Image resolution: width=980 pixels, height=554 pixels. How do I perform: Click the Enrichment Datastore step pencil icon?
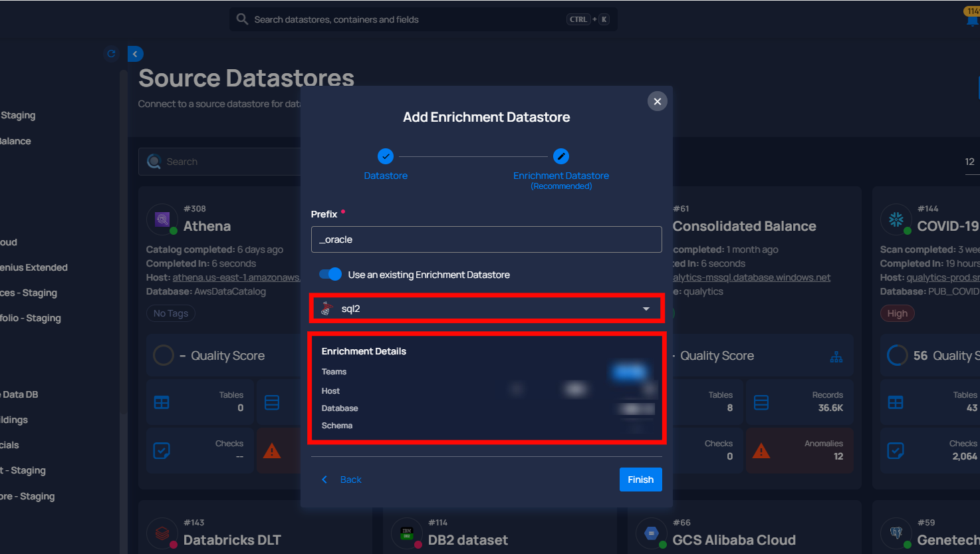coord(561,156)
